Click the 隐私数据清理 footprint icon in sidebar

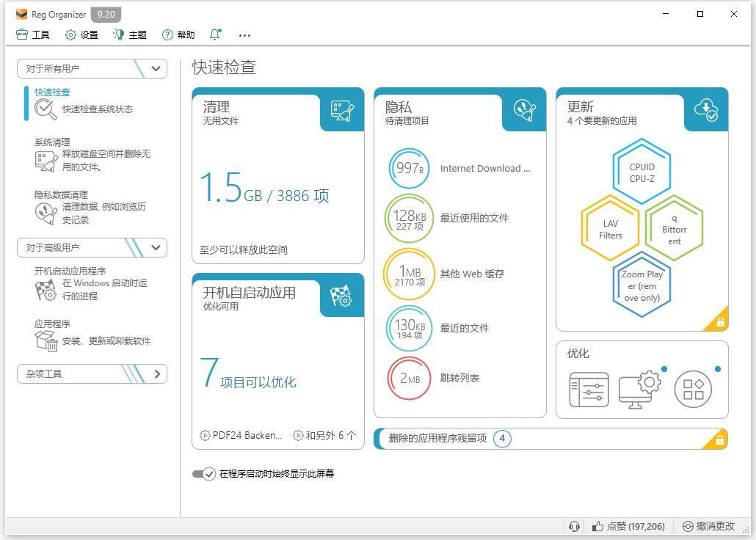[46, 214]
